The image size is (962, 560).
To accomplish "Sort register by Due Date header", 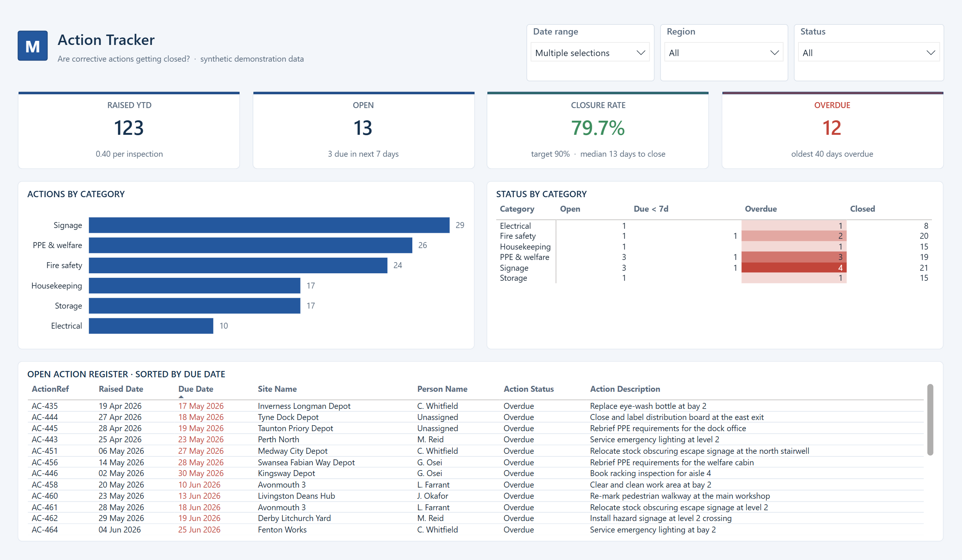I will tap(195, 389).
